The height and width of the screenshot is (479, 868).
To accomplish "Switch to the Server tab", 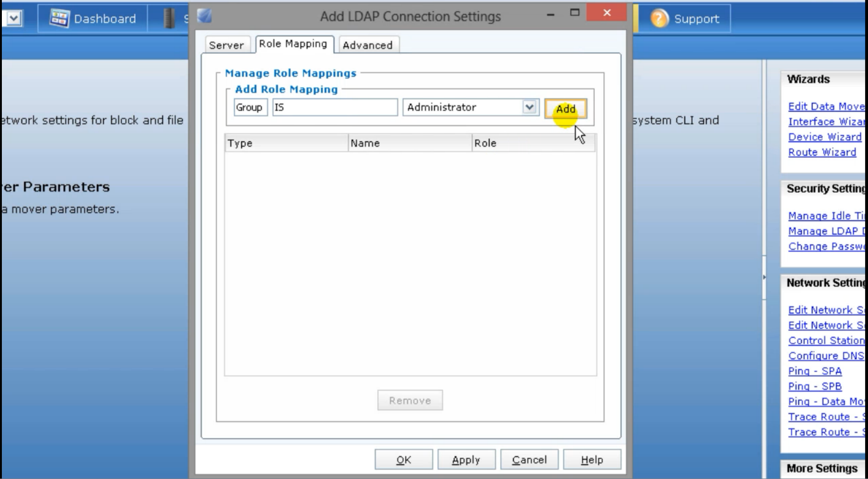I will [227, 45].
